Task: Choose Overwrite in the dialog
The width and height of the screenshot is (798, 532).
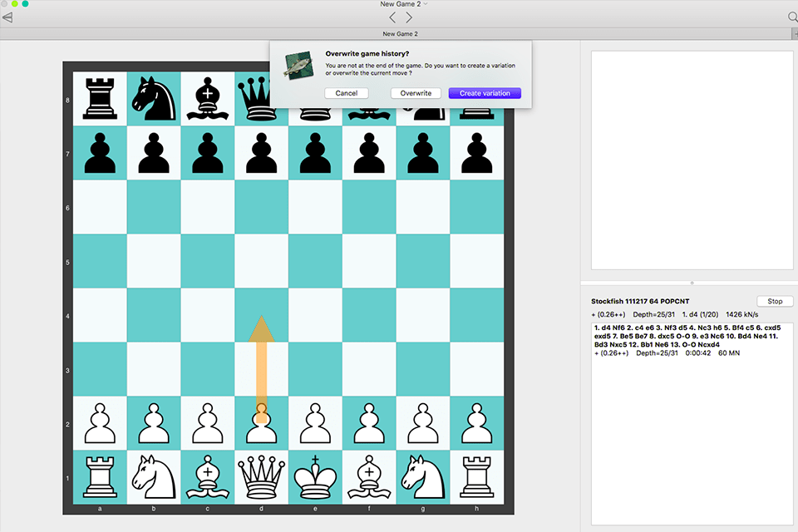Action: (416, 93)
